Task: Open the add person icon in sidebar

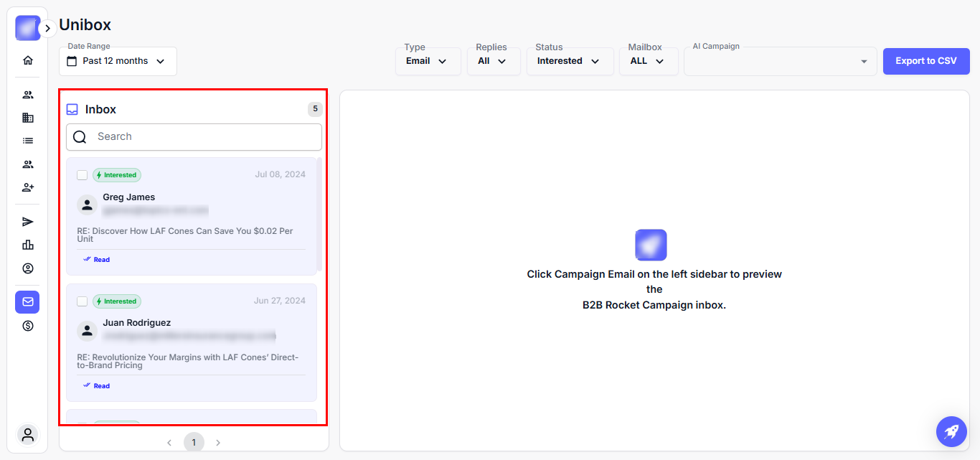Action: pyautogui.click(x=28, y=187)
